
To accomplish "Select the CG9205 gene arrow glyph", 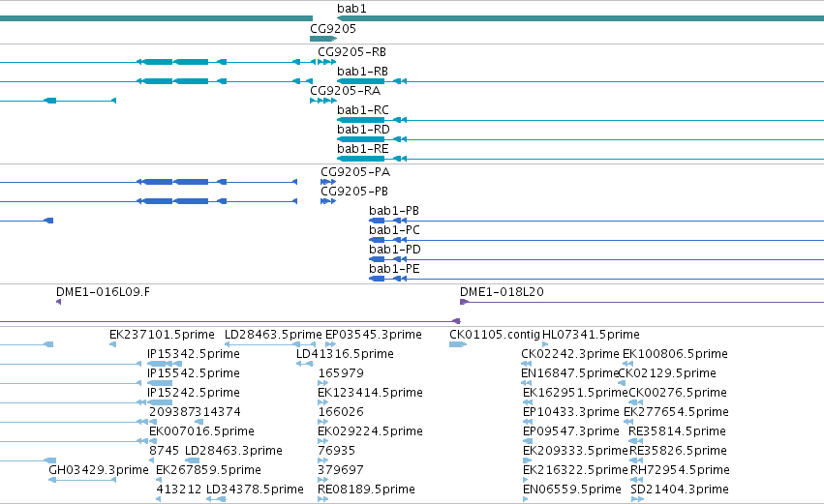I will [x=323, y=39].
